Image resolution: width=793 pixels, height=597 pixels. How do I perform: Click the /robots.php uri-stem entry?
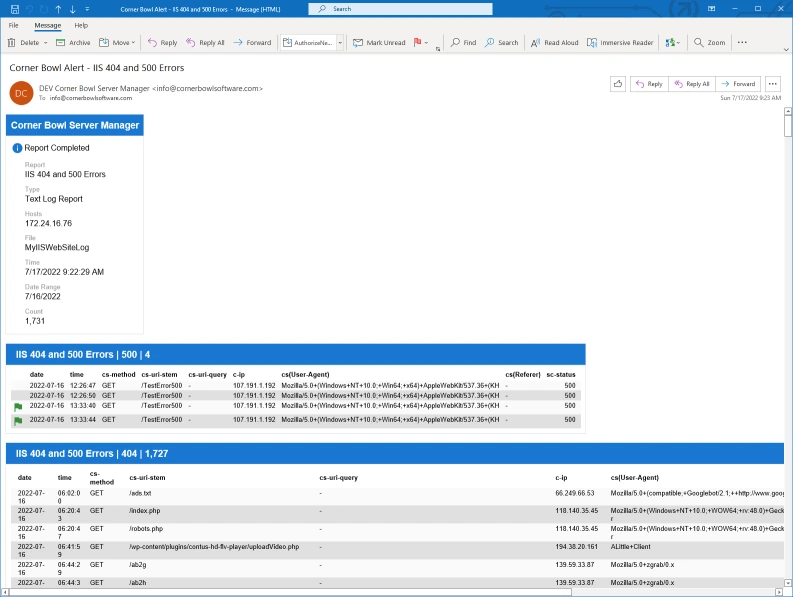point(146,529)
